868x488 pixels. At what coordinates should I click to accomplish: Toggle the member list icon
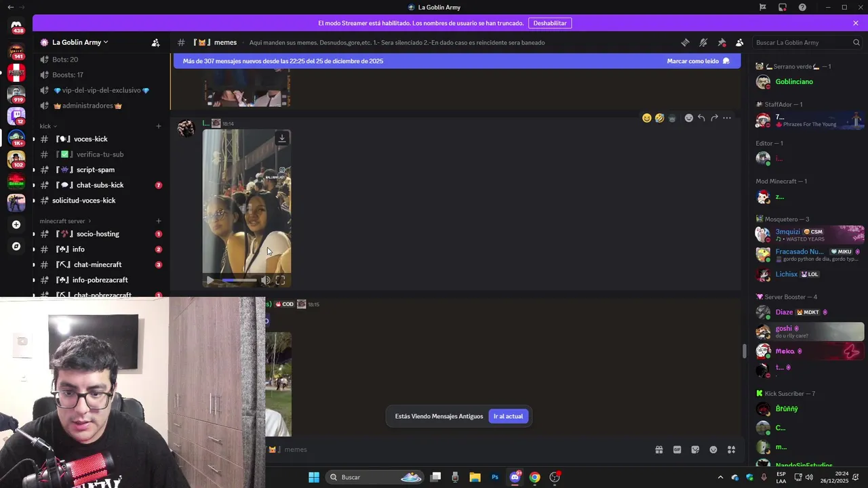739,42
